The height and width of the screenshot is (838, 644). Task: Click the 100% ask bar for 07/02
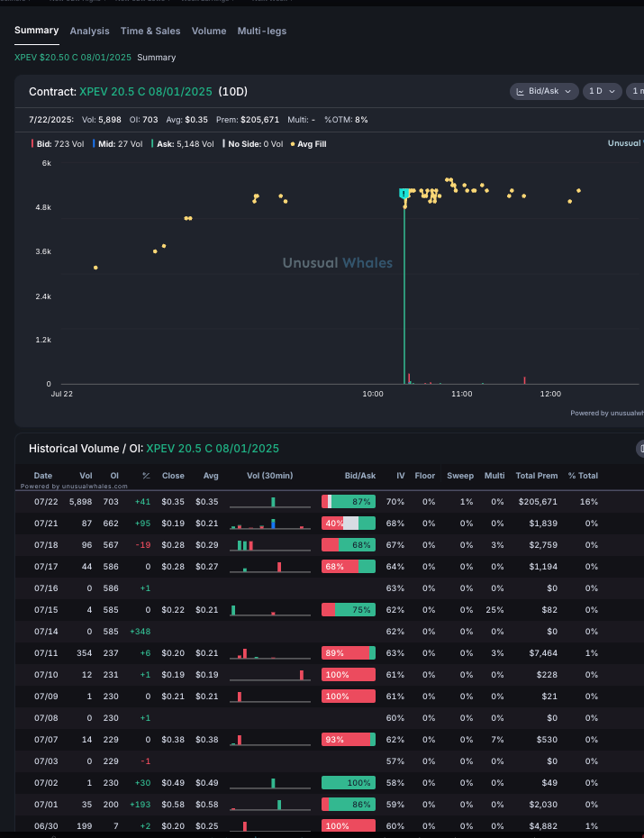click(349, 783)
